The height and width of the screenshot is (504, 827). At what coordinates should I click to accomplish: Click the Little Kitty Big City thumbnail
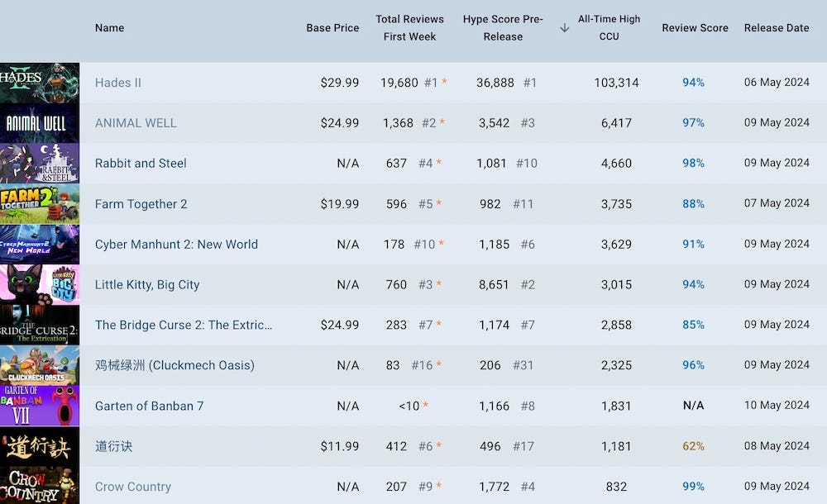40,285
